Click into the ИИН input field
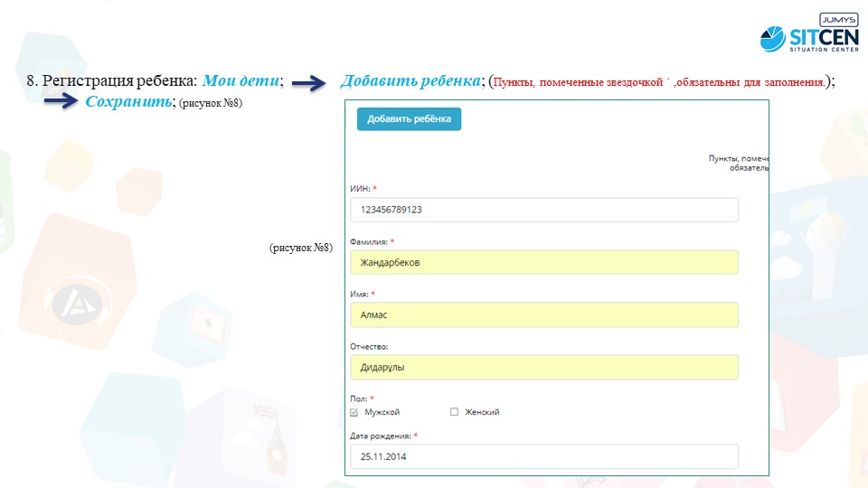 point(543,210)
